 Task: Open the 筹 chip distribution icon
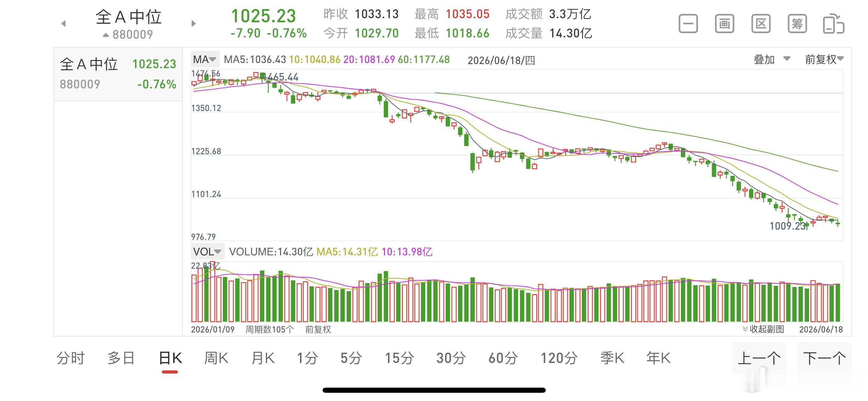(797, 24)
